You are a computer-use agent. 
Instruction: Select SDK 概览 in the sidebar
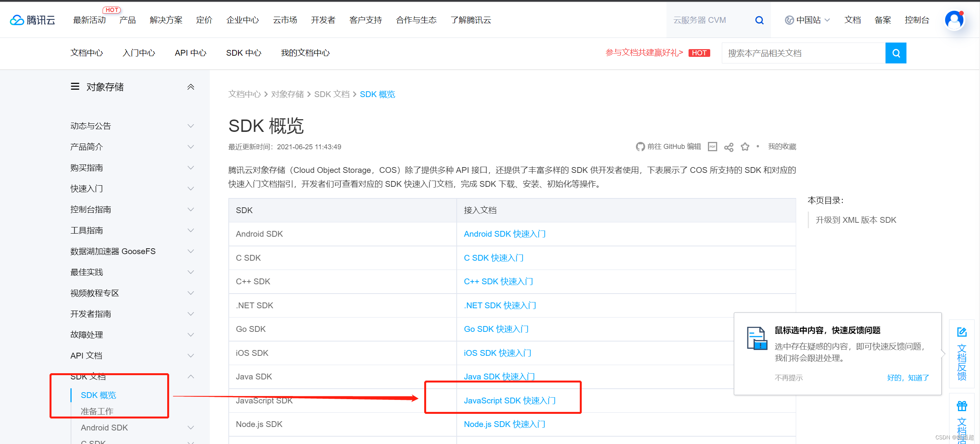pos(98,395)
